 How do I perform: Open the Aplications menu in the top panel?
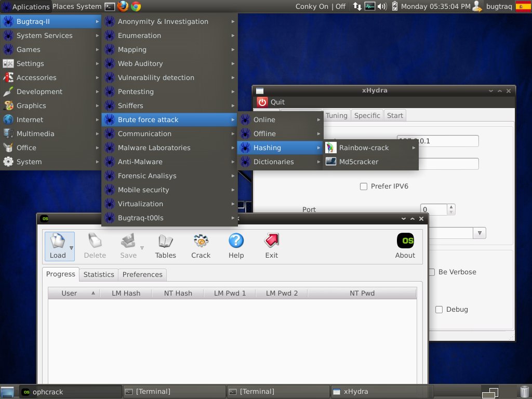[26, 6]
